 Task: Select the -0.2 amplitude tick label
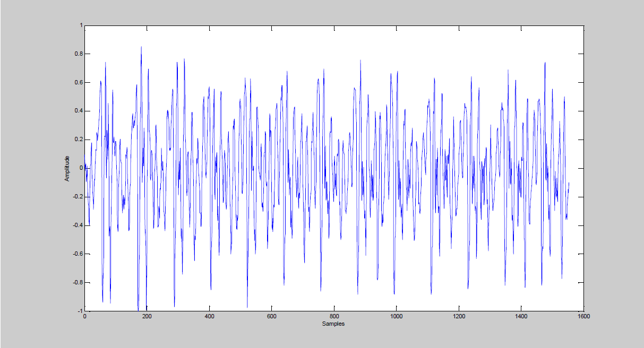(77, 197)
